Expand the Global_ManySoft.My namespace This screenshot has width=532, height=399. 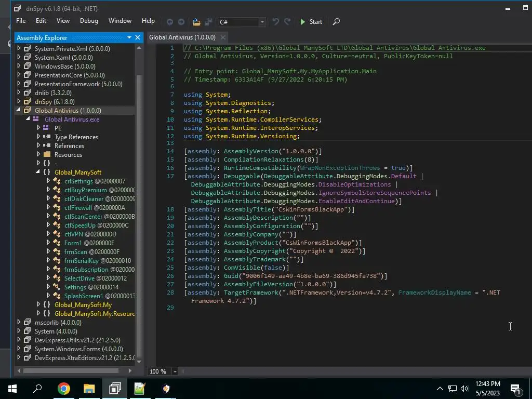point(38,304)
